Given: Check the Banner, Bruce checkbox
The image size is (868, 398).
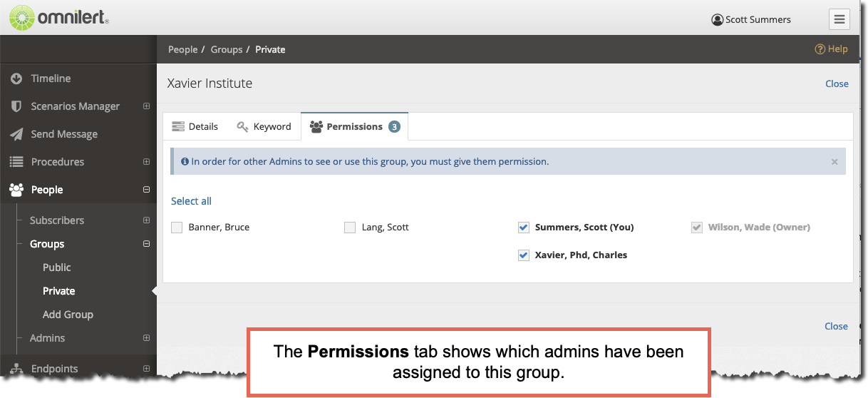Looking at the screenshot, I should click(x=177, y=228).
